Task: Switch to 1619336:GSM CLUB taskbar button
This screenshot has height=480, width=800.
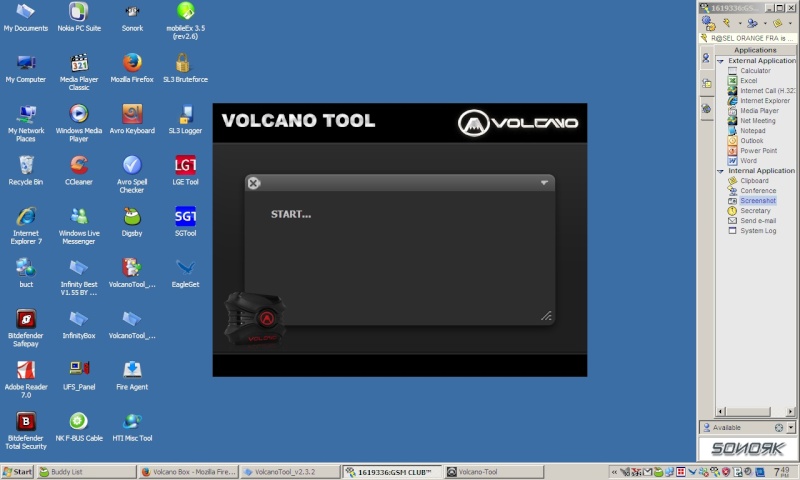Action: (x=392, y=472)
